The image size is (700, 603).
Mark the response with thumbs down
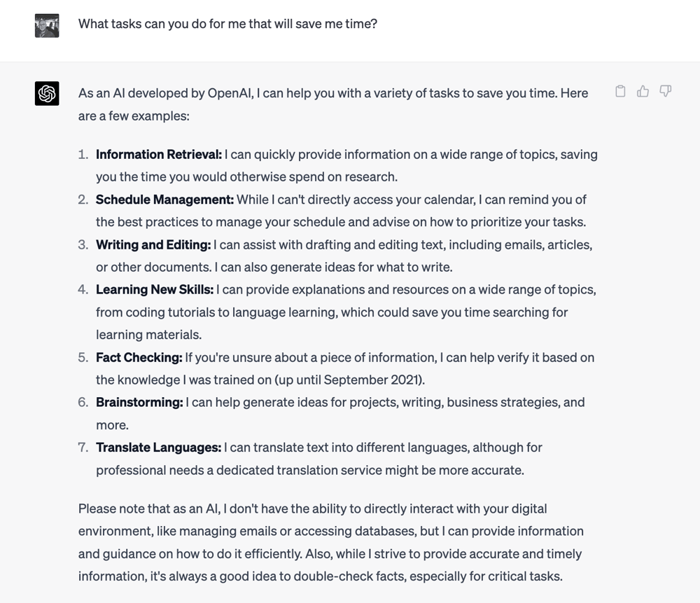[665, 91]
